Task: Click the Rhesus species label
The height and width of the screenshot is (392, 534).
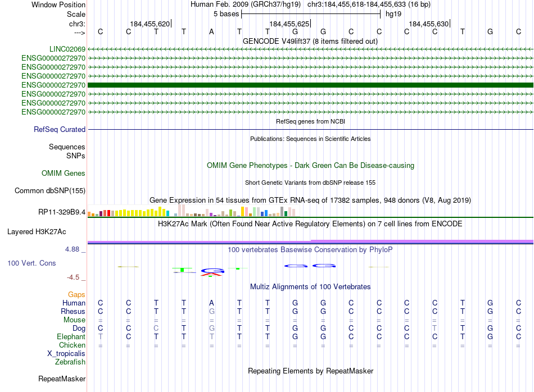Action: tap(73, 311)
